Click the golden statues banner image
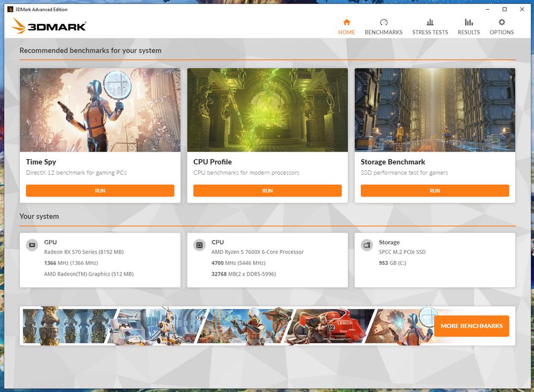Screen dimensions: 534x392 pos(69,326)
